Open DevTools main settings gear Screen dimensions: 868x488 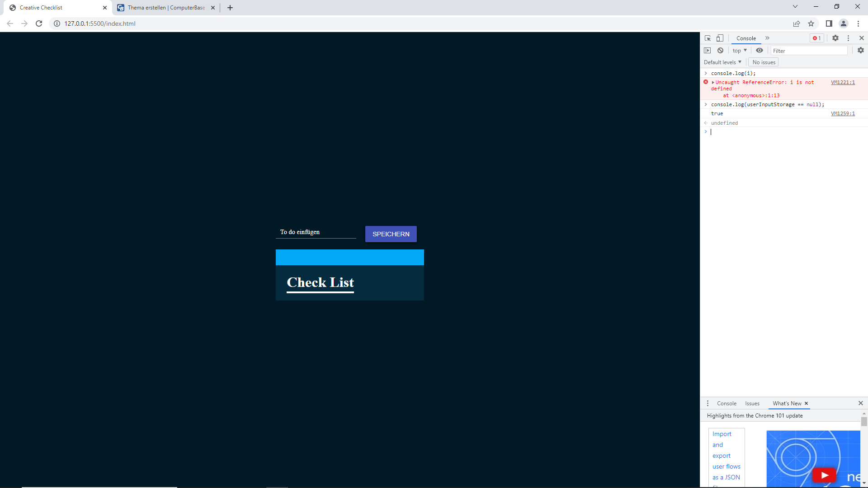pos(835,38)
